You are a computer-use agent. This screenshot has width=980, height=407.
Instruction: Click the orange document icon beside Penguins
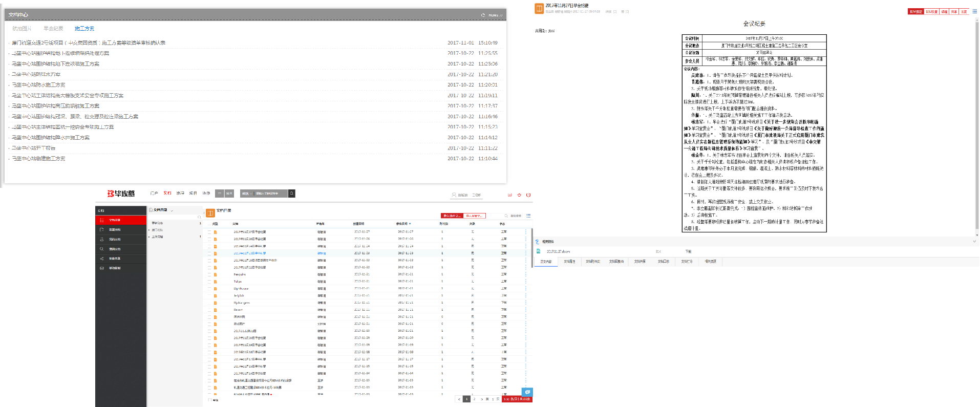point(216,274)
